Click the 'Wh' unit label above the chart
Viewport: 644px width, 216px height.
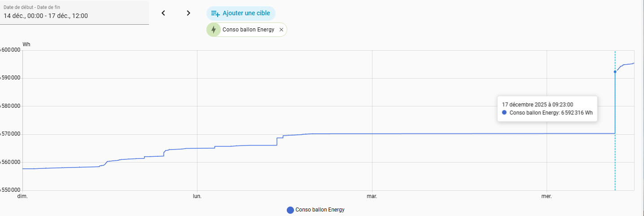pos(26,44)
